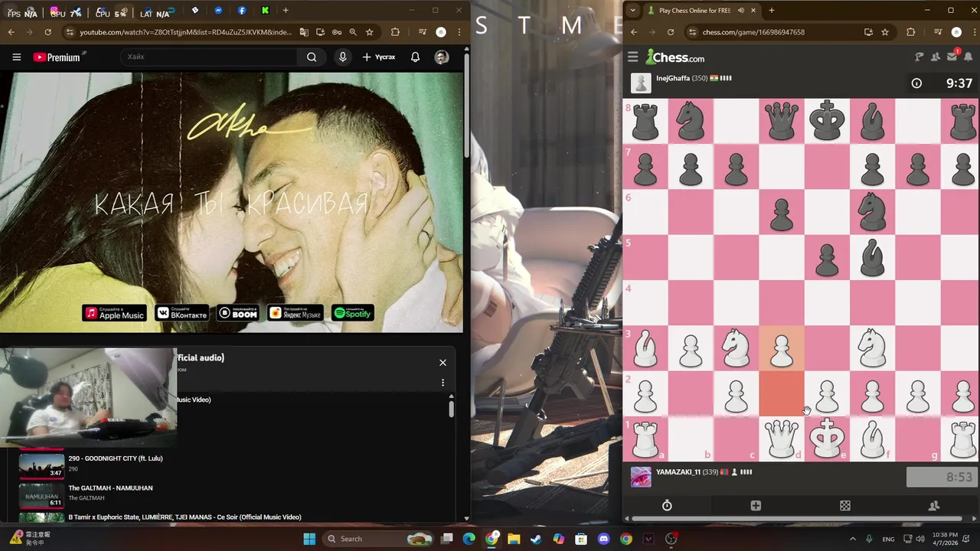This screenshot has width=980, height=551.
Task: Click the YouTube create plus button
Action: (379, 57)
